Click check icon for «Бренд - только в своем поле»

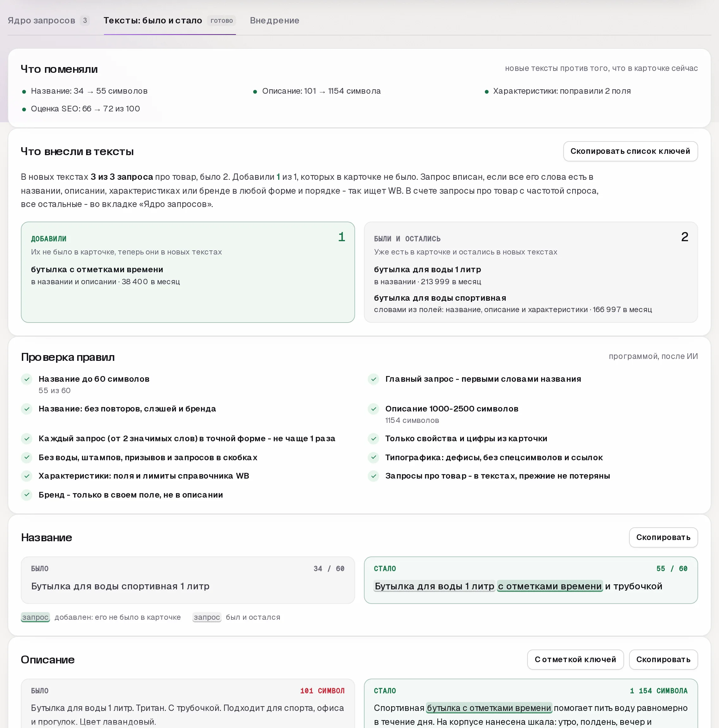pos(27,495)
